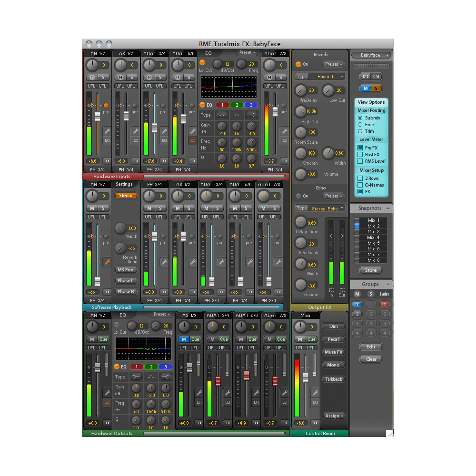476x476 pixels.
Task: Select the EQ band 1 filter type icon in the hardware input EQ
Action: coord(222,115)
